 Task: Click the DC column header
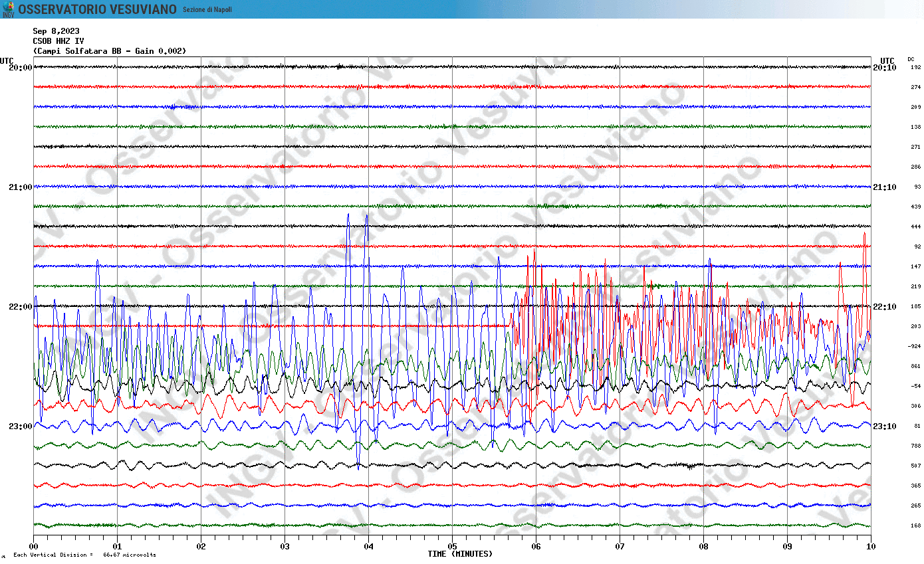(x=911, y=59)
